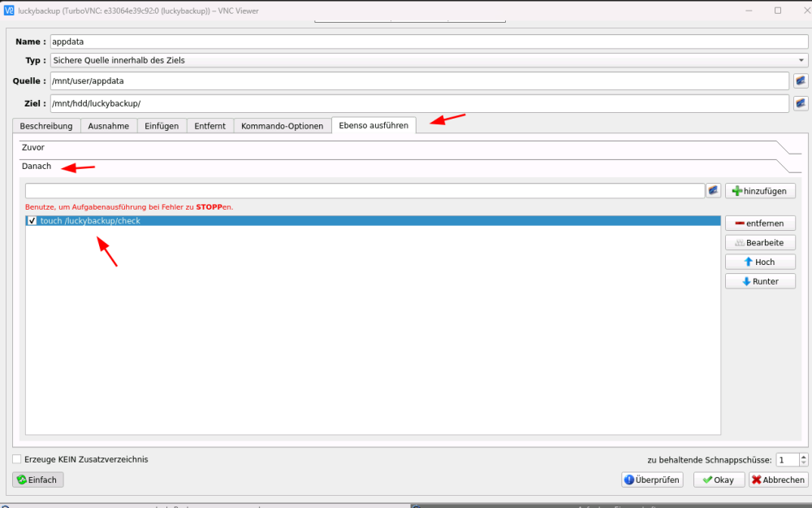Select the Ebenso ausführen tab
This screenshot has width=812, height=508.
pos(374,125)
